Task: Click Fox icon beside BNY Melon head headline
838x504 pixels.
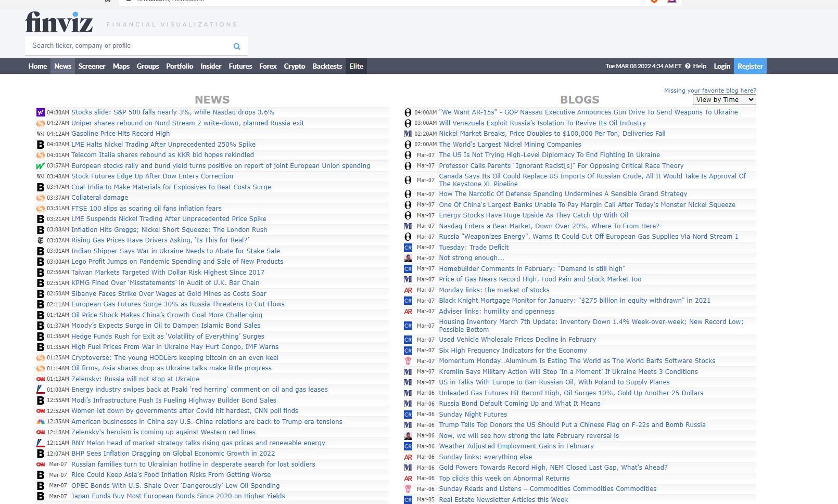Action: click(x=41, y=443)
